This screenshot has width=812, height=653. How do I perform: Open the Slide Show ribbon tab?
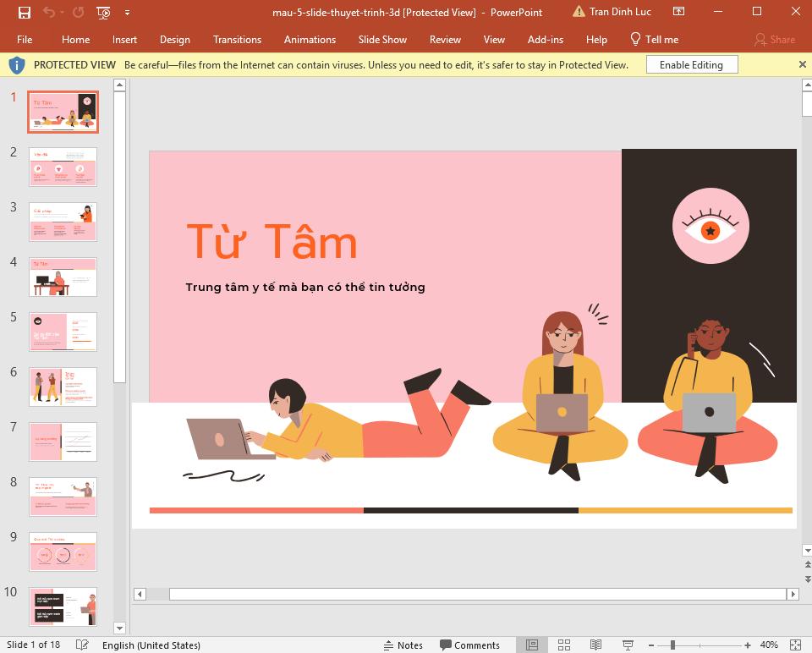[x=382, y=39]
